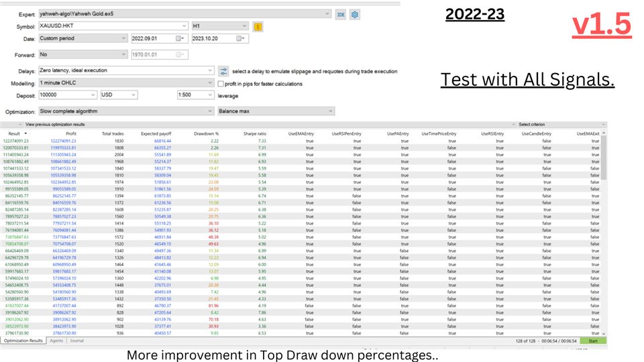Click profit value 111305943.24
The height and width of the screenshot is (362, 644).
[x=63, y=155]
